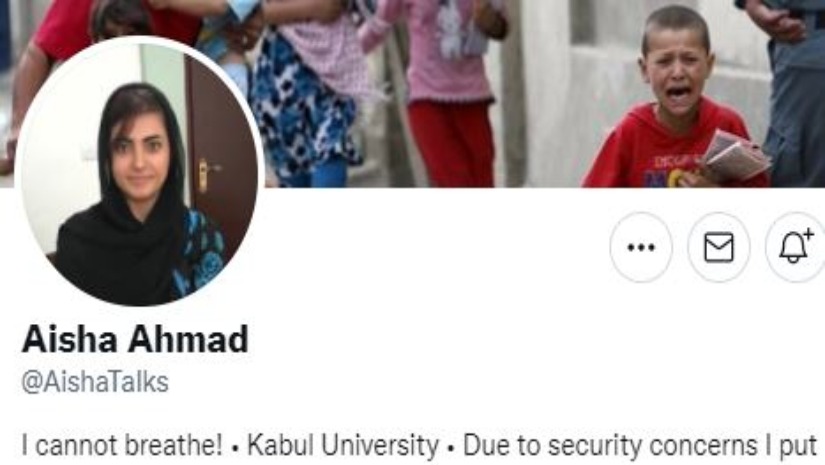Image resolution: width=825 pixels, height=465 pixels.
Task: Click the envelope message icon
Action: pyautogui.click(x=719, y=247)
